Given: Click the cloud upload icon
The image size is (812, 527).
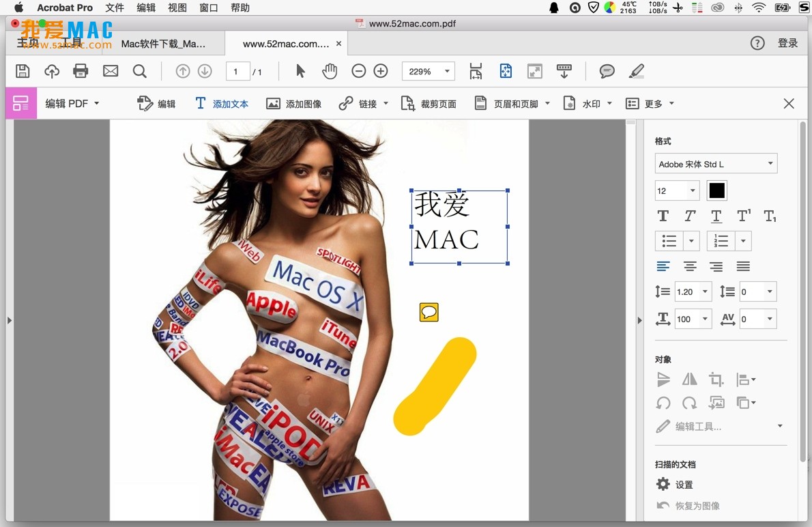Looking at the screenshot, I should (x=52, y=71).
